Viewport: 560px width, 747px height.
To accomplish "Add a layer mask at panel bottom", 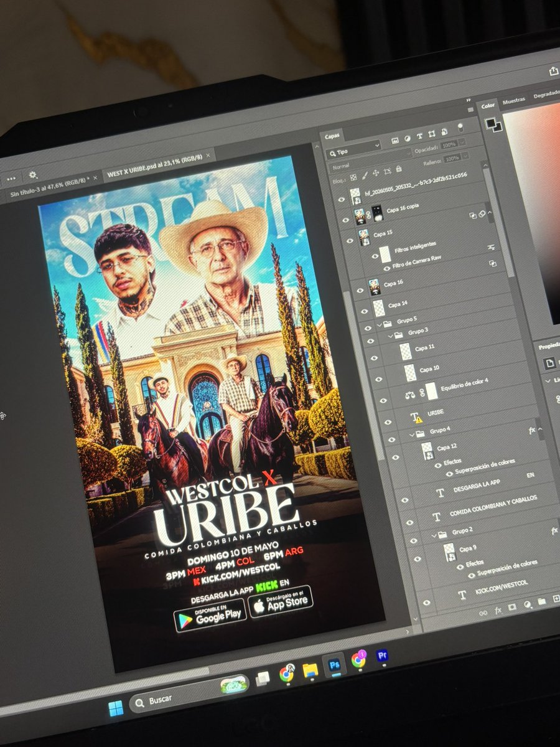I will 512,607.
